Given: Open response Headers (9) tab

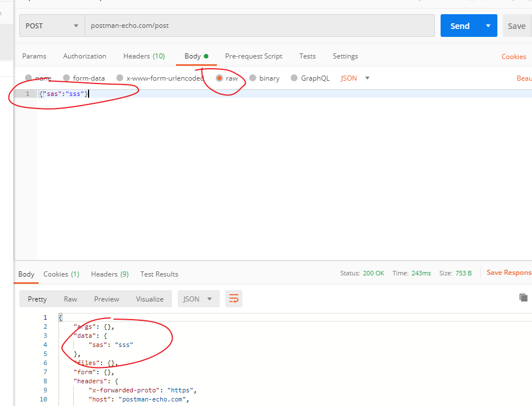Looking at the screenshot, I should [110, 274].
